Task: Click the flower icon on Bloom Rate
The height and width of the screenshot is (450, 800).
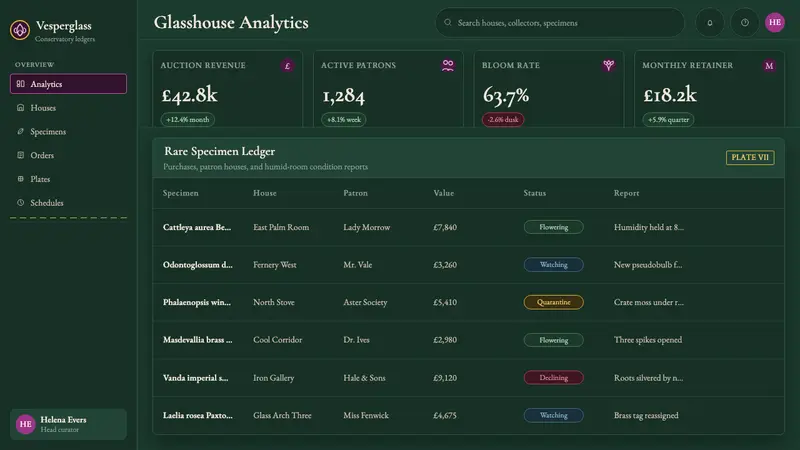Action: click(x=608, y=65)
